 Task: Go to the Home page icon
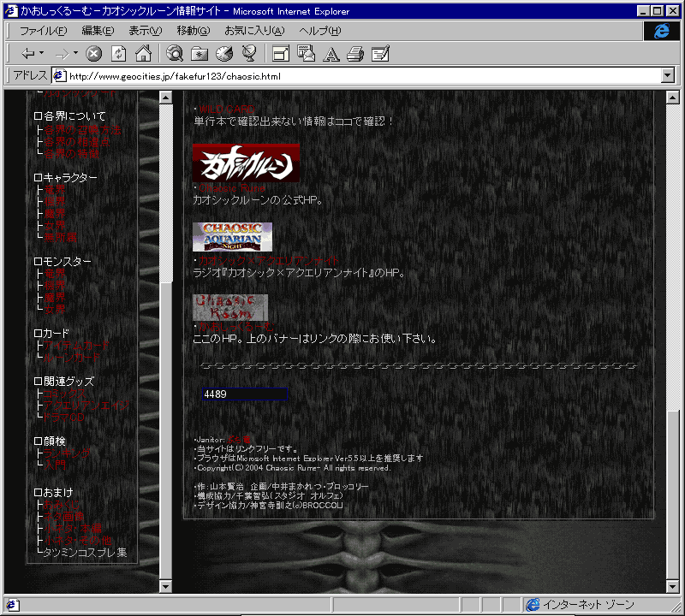coord(143,53)
